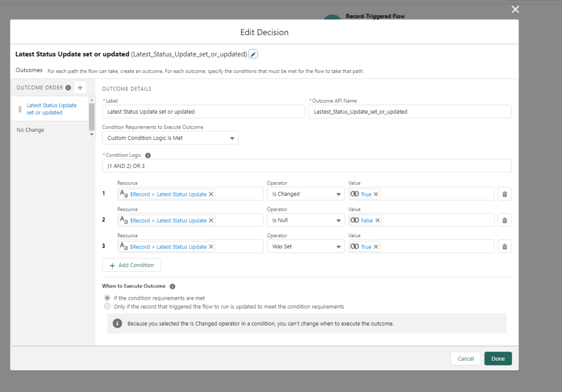The height and width of the screenshot is (392, 562).
Task: Remove condition 3 with trash icon
Action: tap(504, 247)
